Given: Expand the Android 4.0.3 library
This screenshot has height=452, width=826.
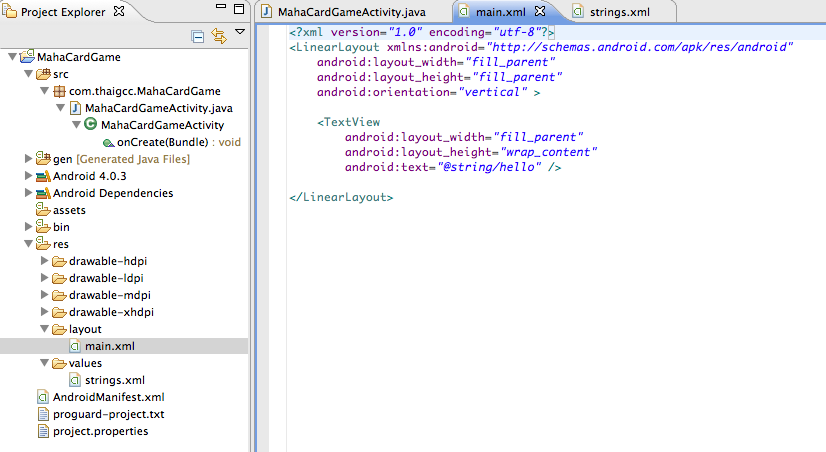Looking at the screenshot, I should (x=28, y=175).
